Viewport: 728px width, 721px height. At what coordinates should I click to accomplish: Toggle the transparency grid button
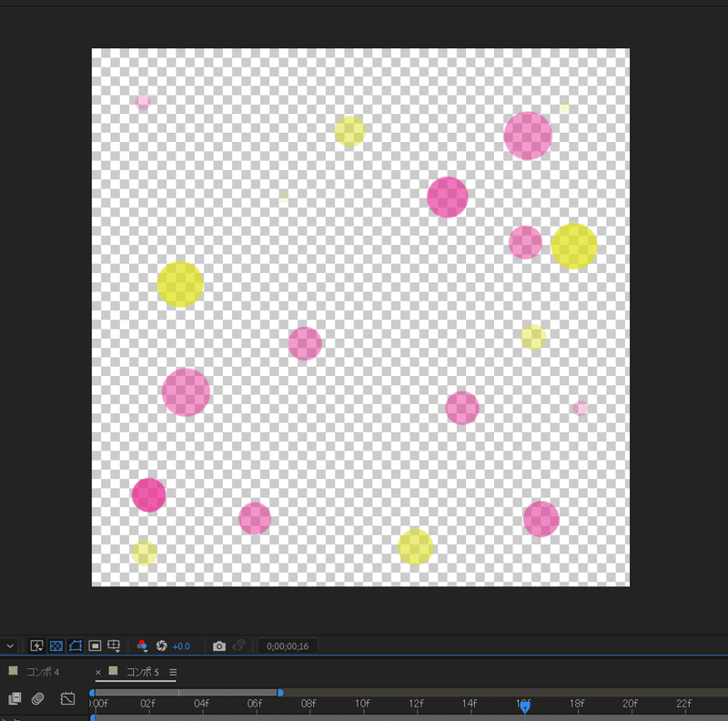point(56,645)
